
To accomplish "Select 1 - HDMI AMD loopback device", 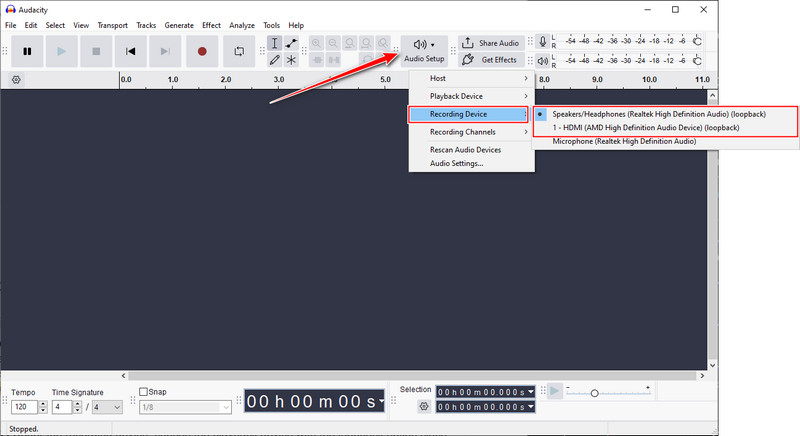I will [665, 127].
